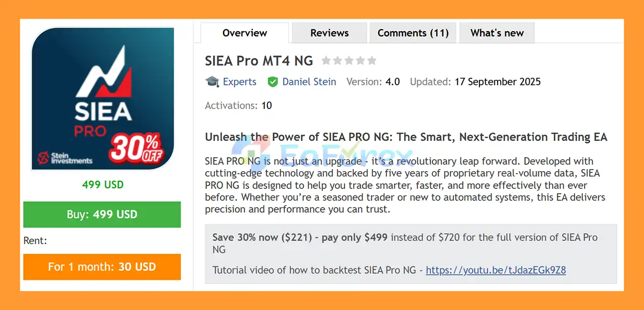Rent for 1 month at 30 USD
The width and height of the screenshot is (644, 310).
pos(102,267)
